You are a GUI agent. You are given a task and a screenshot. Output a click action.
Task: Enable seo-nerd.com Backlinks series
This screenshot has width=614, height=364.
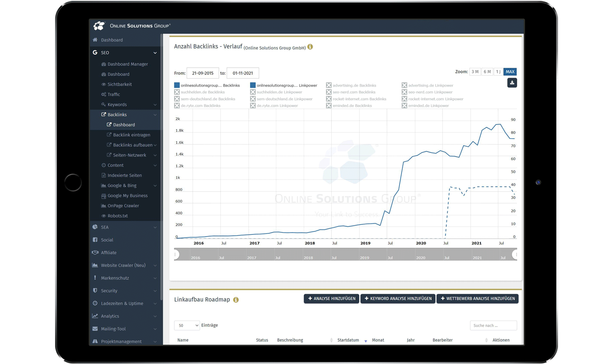click(x=351, y=92)
